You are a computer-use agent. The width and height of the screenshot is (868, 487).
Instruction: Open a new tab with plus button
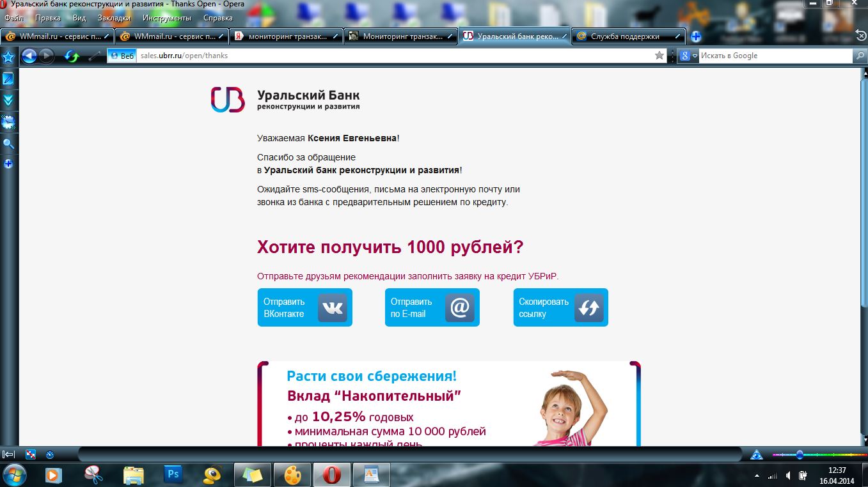[696, 36]
